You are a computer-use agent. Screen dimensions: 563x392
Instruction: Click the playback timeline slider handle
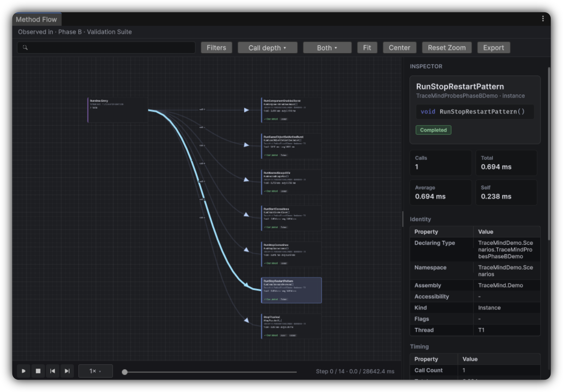point(125,372)
